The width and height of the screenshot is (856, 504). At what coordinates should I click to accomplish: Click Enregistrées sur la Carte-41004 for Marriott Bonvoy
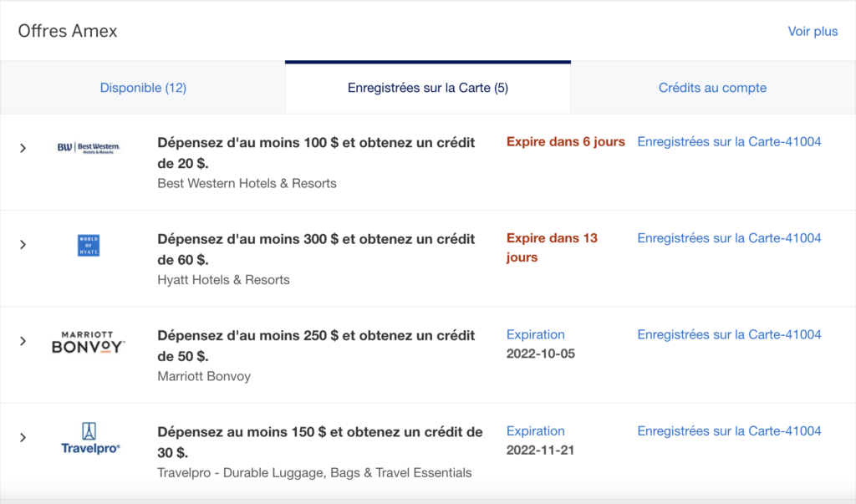(x=729, y=334)
